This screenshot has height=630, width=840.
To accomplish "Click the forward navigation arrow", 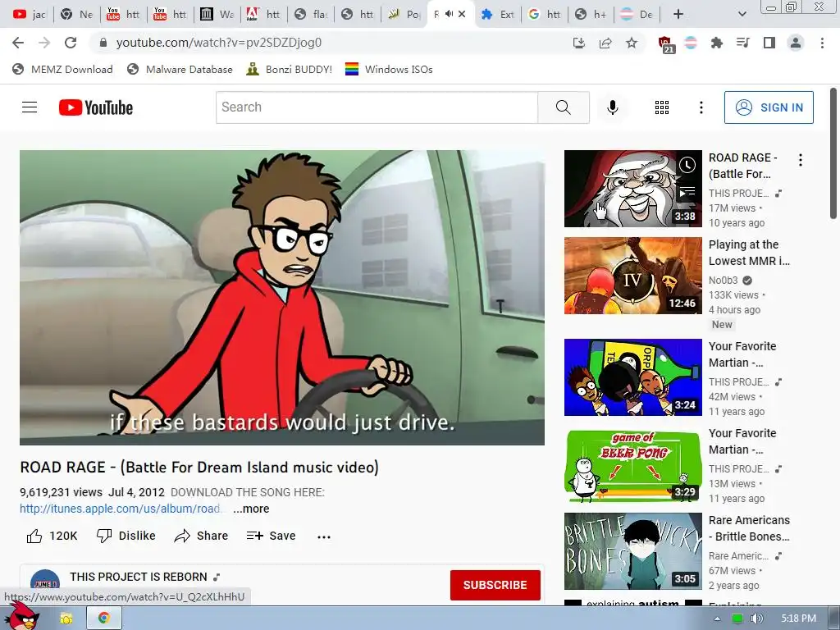I will (x=44, y=43).
